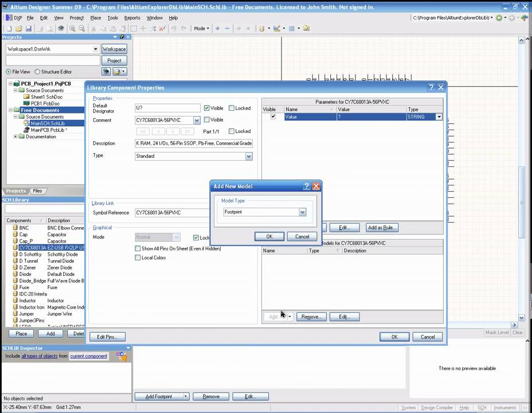
Task: Toggle Locked checkbox beside Part 1/1
Action: tap(232, 131)
